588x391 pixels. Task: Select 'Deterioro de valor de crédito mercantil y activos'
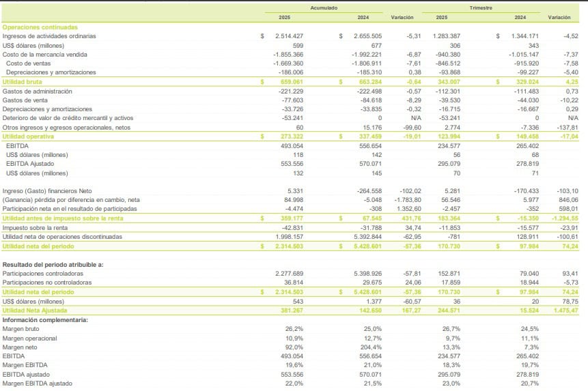[68, 118]
